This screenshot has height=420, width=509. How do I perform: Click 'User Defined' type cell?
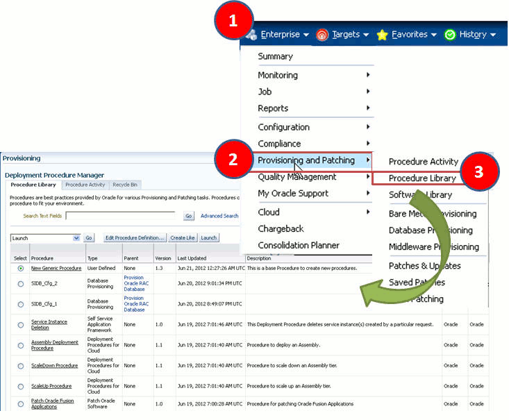pos(101,268)
